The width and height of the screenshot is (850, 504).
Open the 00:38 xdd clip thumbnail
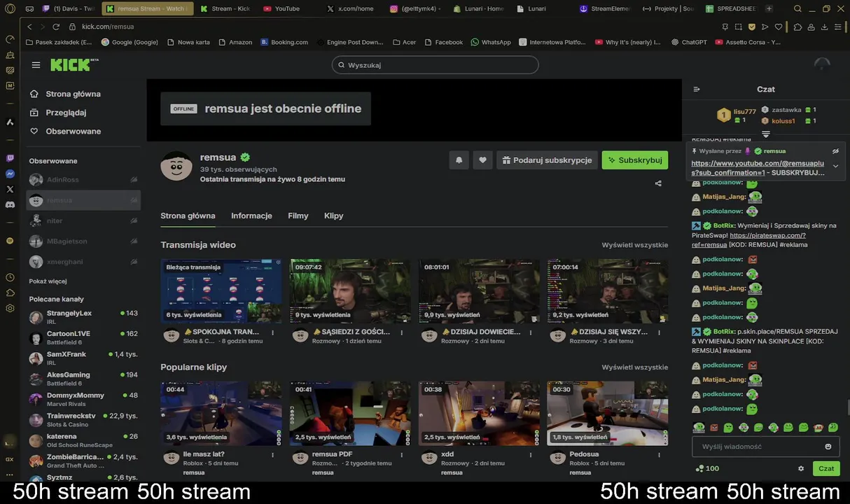tap(479, 414)
